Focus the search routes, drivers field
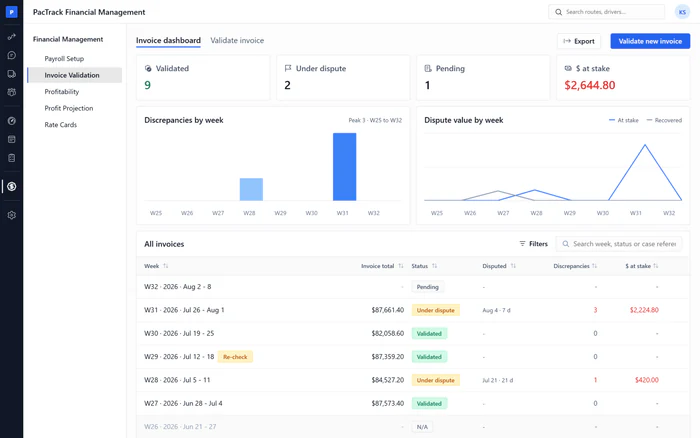The image size is (700, 438). (x=606, y=12)
